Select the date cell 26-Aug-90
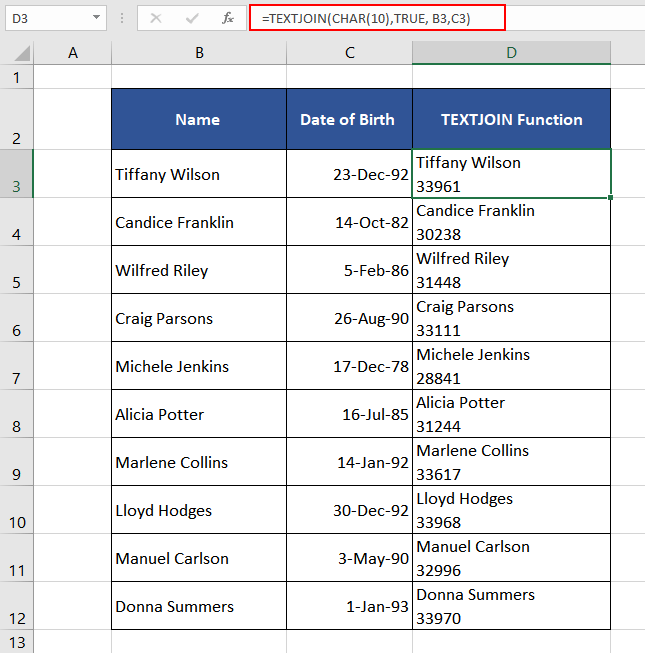 [x=348, y=318]
